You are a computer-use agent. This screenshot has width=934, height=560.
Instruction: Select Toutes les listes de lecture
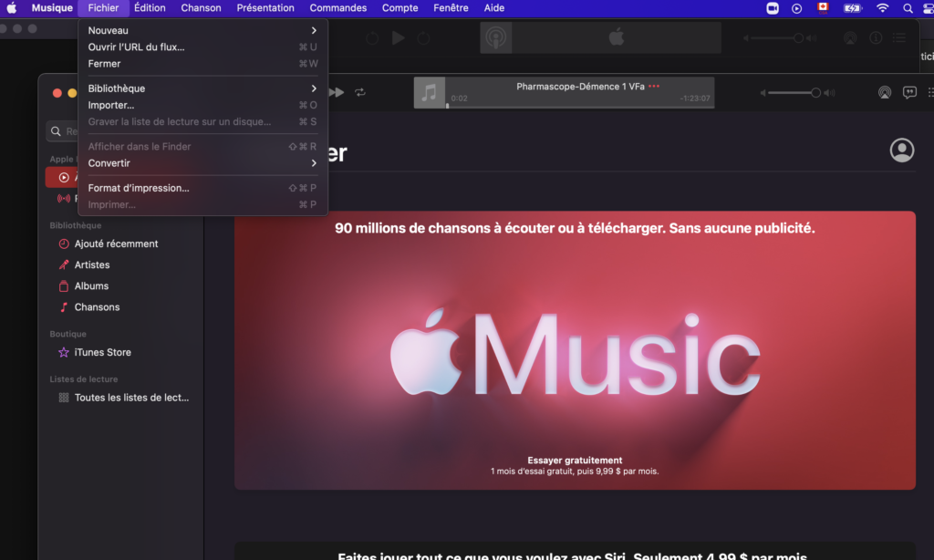(x=131, y=398)
